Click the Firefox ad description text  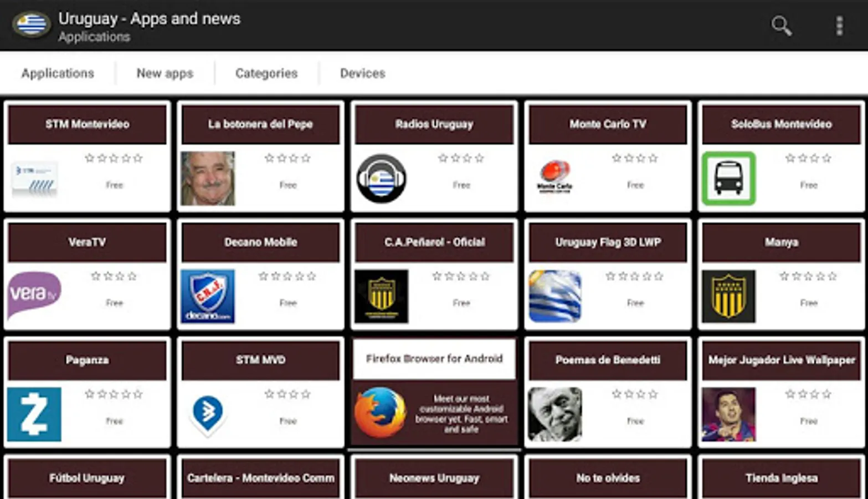point(461,414)
